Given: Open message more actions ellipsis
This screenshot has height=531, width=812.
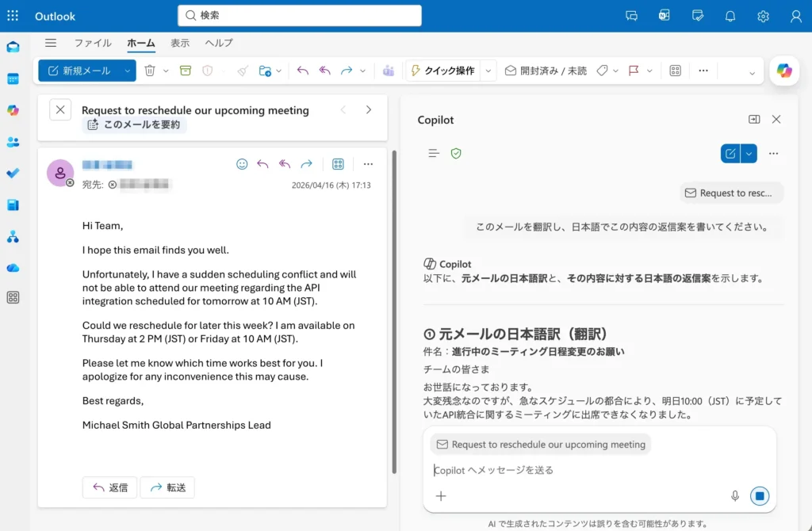Looking at the screenshot, I should point(368,164).
